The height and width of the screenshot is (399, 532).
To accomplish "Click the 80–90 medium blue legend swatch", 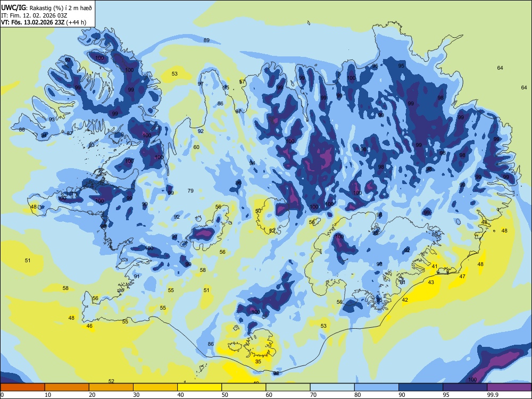I will click(377, 387).
